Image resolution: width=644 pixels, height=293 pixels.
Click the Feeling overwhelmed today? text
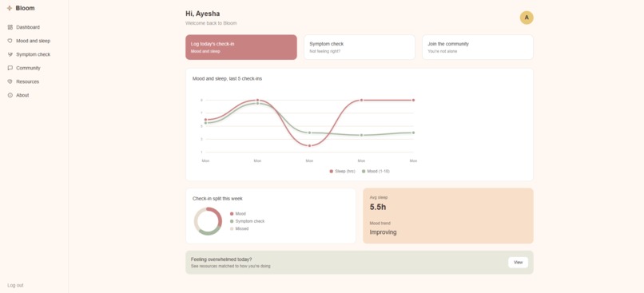221,259
